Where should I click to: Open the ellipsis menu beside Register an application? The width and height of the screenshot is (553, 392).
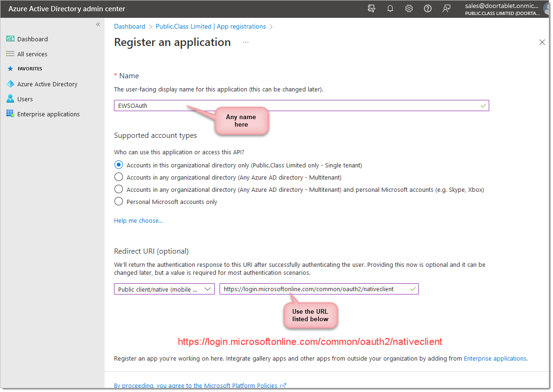(x=246, y=42)
